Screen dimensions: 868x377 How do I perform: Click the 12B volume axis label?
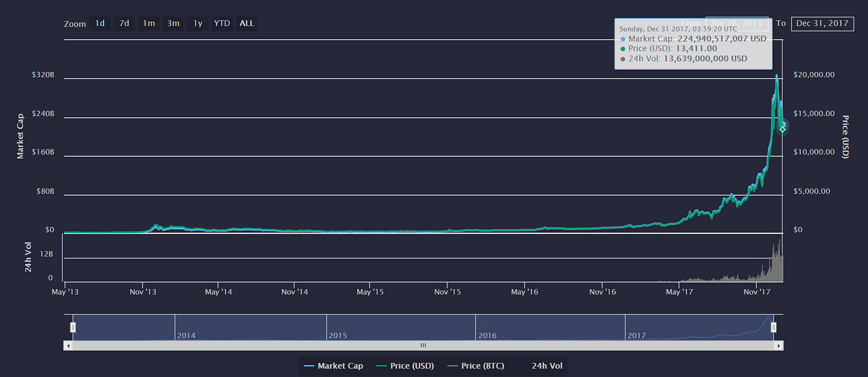tap(47, 254)
